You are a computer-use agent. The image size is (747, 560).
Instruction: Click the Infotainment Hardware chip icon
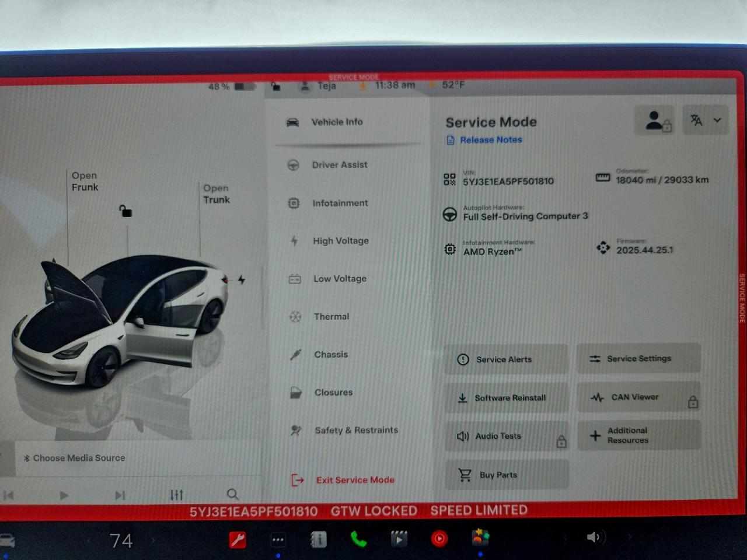[449, 249]
